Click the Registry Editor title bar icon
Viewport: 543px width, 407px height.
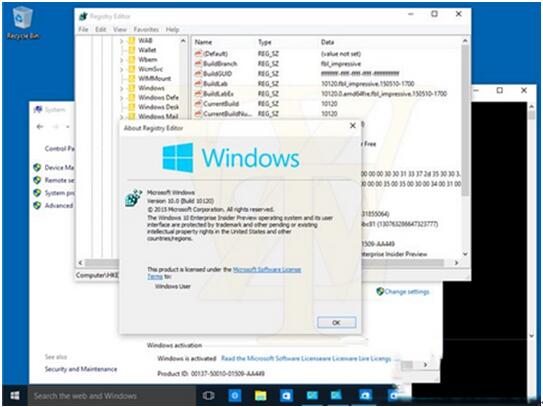83,16
